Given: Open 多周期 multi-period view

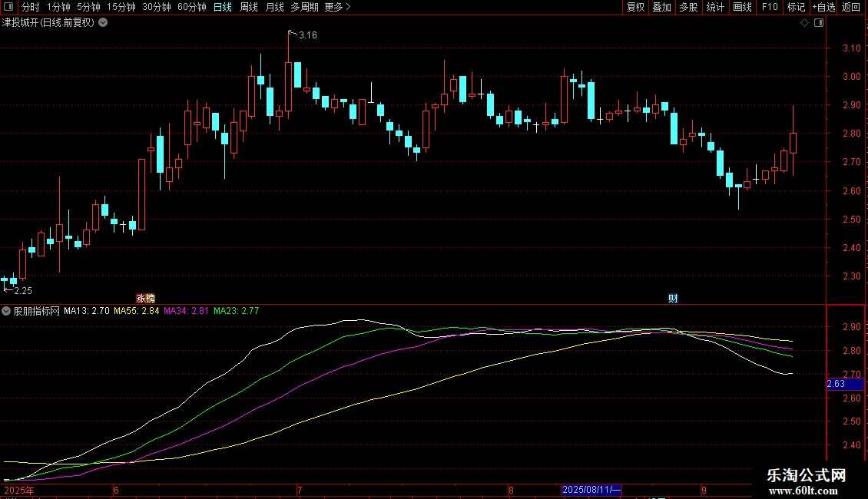Looking at the screenshot, I should [304, 7].
